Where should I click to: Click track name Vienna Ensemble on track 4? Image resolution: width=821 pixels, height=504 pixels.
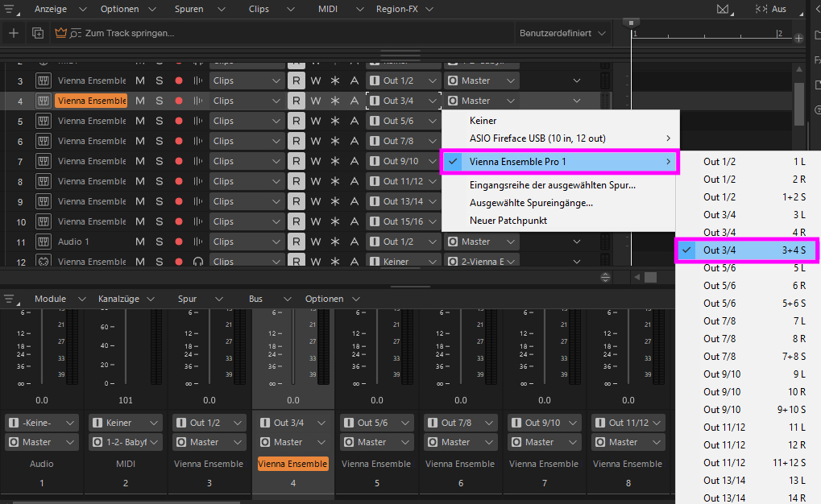click(92, 101)
